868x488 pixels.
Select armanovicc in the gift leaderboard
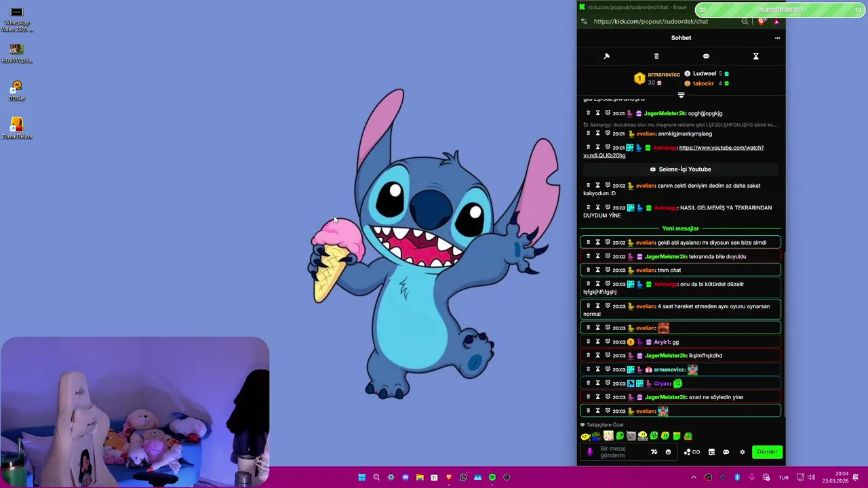(x=663, y=75)
